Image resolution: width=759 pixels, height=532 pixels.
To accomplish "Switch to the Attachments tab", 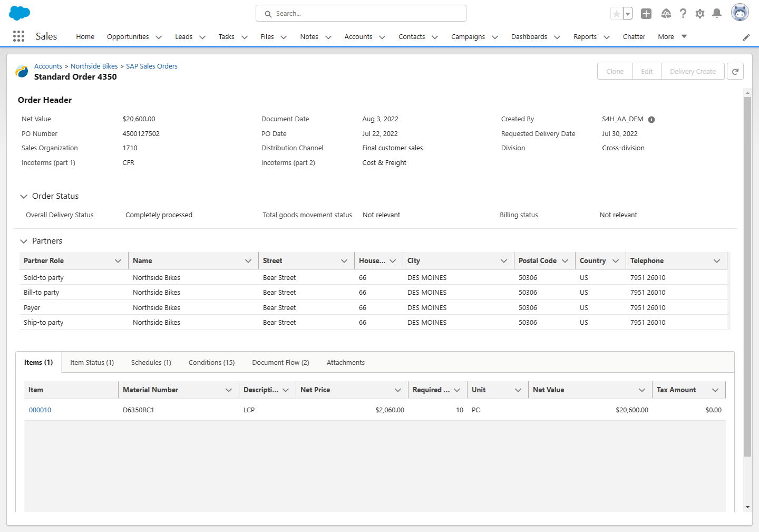I will pyautogui.click(x=345, y=363).
